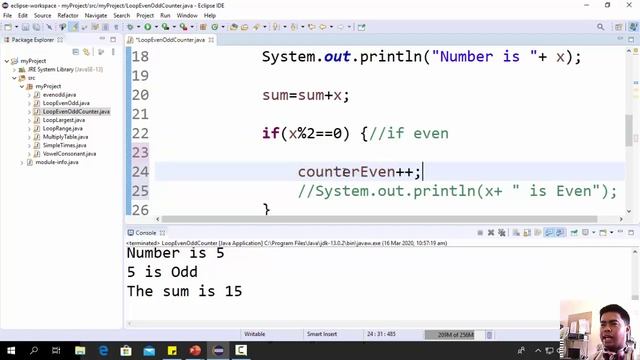Click the heap status bar 209M of 256M

pyautogui.click(x=454, y=335)
